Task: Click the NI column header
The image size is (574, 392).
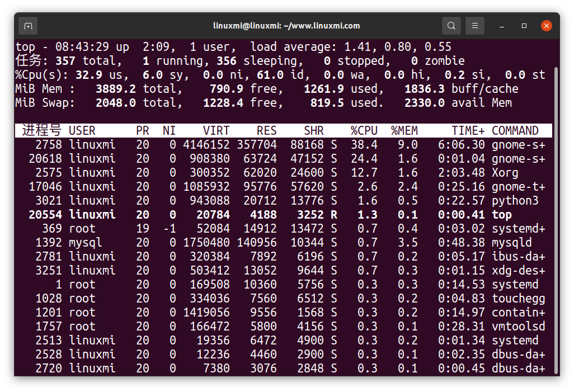Action: click(x=169, y=131)
